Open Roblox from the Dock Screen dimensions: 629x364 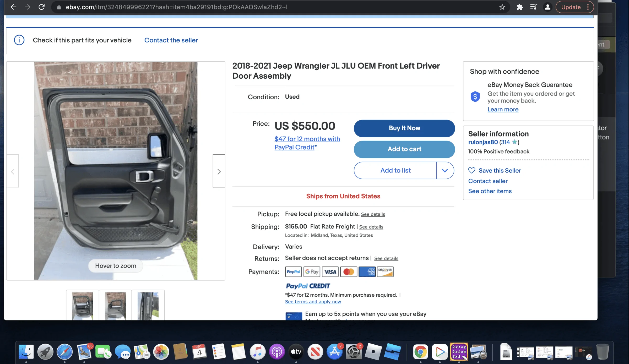(373, 352)
